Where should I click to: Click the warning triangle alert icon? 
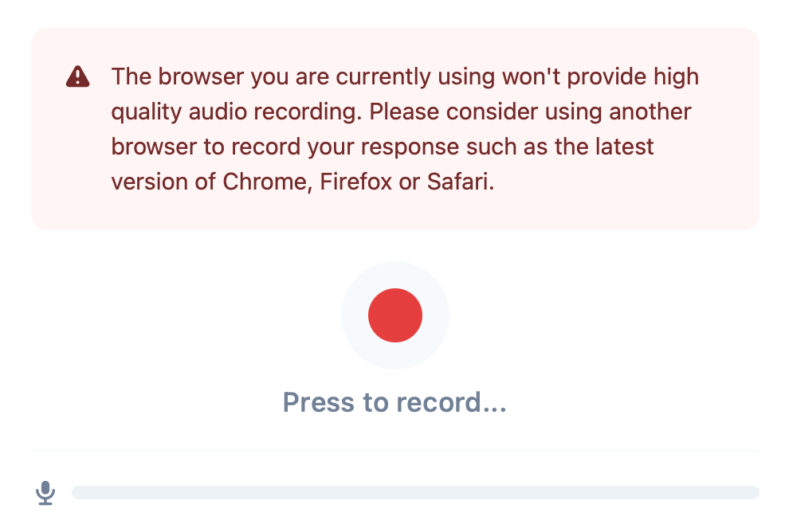click(77, 76)
